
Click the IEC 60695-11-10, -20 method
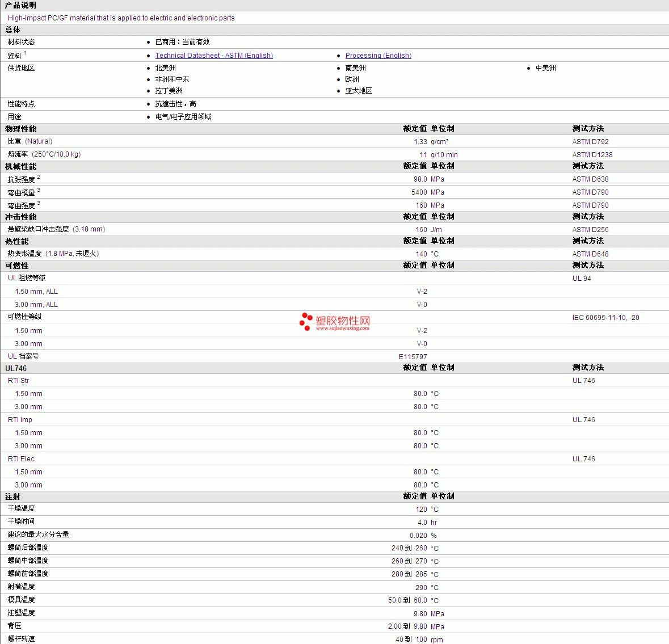(x=605, y=318)
